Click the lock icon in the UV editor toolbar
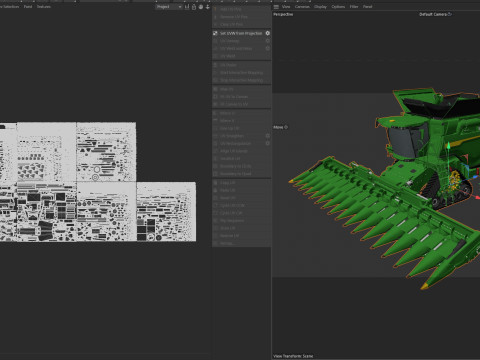The image size is (480, 360). click(x=194, y=7)
